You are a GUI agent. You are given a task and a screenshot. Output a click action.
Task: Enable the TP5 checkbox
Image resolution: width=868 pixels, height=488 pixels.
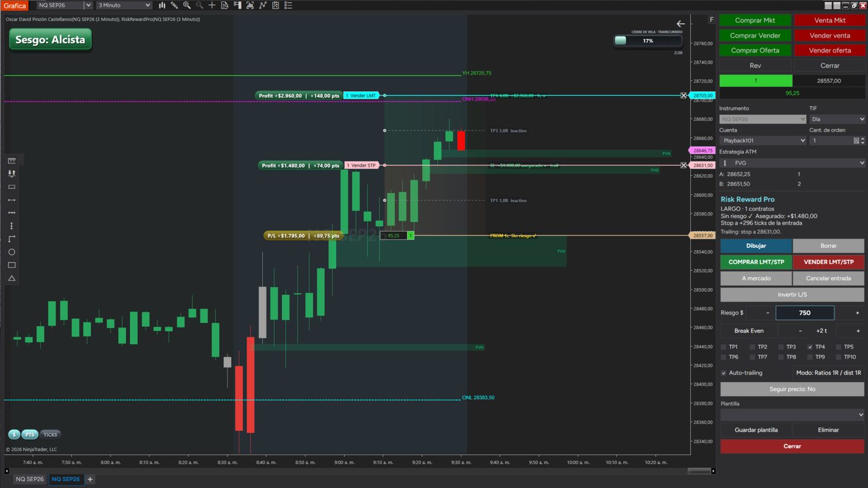pos(839,347)
